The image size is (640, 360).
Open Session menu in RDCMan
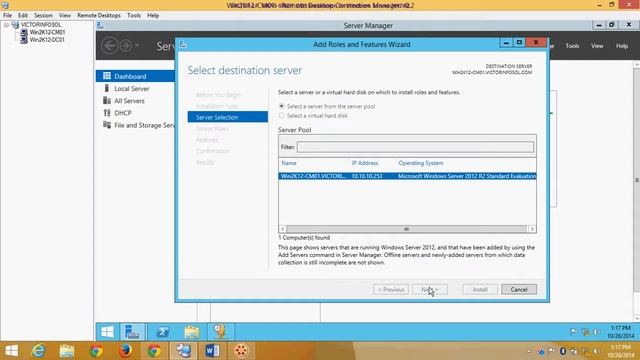pyautogui.click(x=43, y=15)
